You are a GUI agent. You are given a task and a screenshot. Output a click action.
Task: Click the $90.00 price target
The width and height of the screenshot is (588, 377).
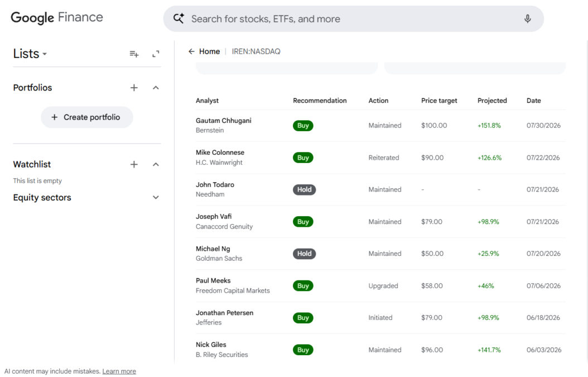click(x=432, y=158)
